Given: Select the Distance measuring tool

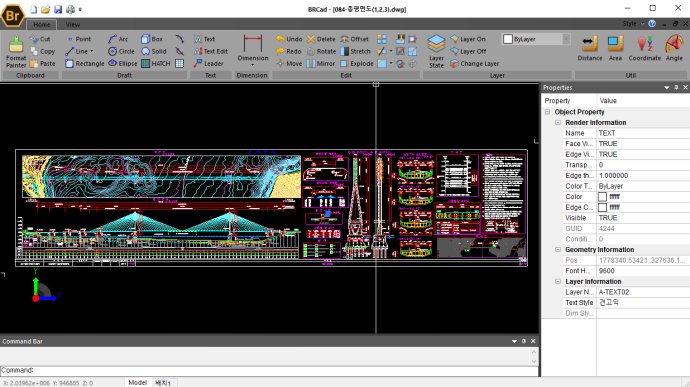Looking at the screenshot, I should coord(590,49).
